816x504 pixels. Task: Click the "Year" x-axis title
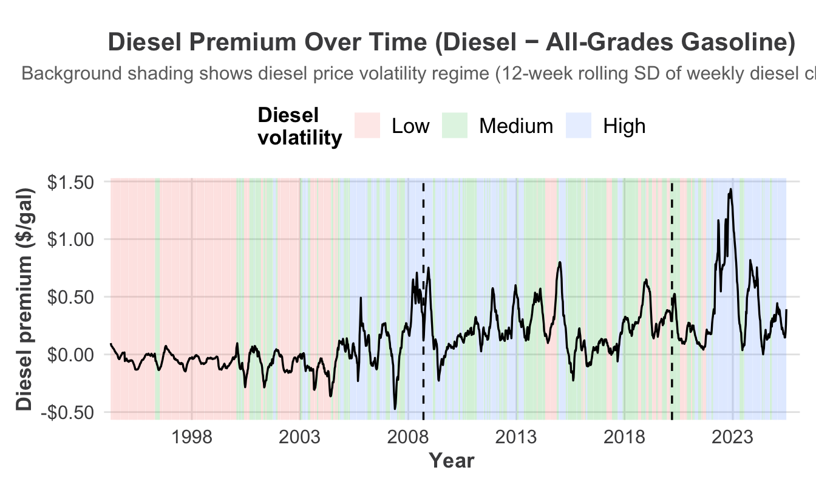(x=451, y=461)
